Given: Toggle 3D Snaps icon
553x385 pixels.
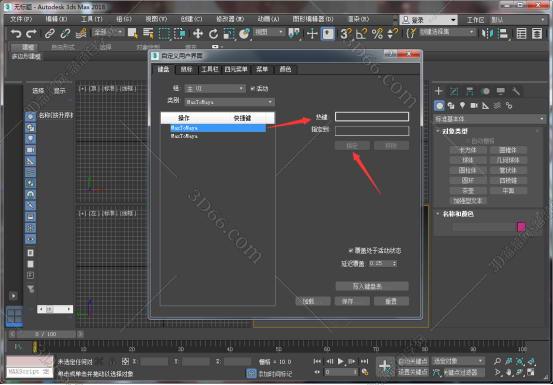Looking at the screenshot, I should [346, 34].
